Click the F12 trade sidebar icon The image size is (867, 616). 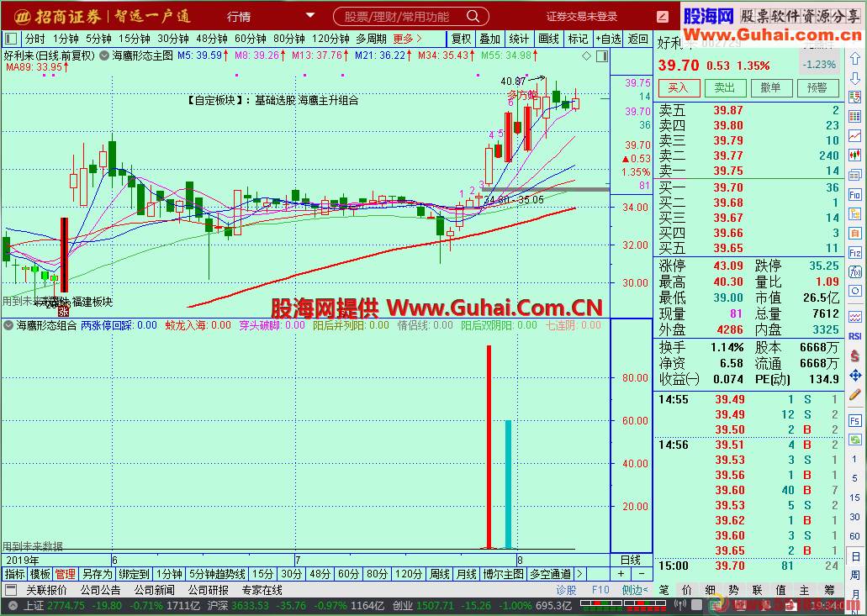[855, 252]
